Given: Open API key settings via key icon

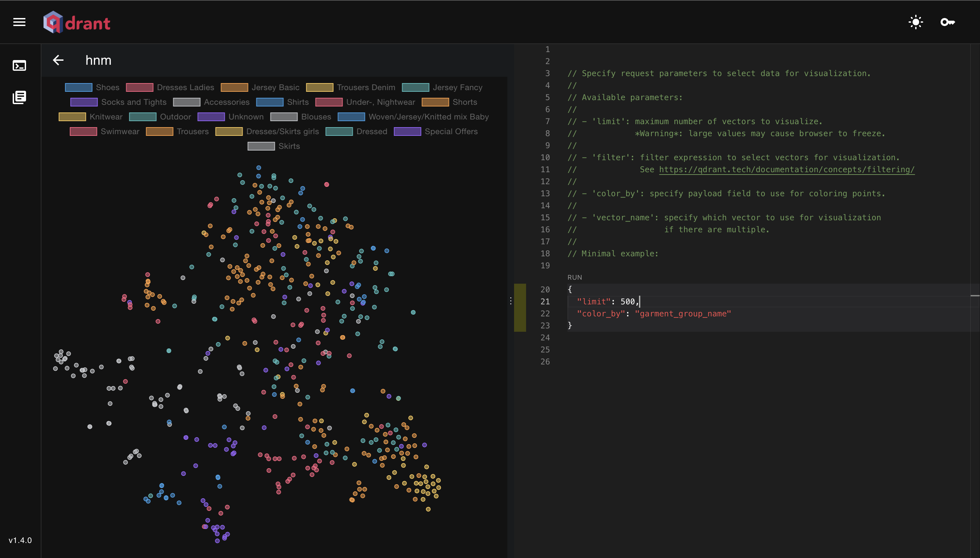Looking at the screenshot, I should click(948, 22).
